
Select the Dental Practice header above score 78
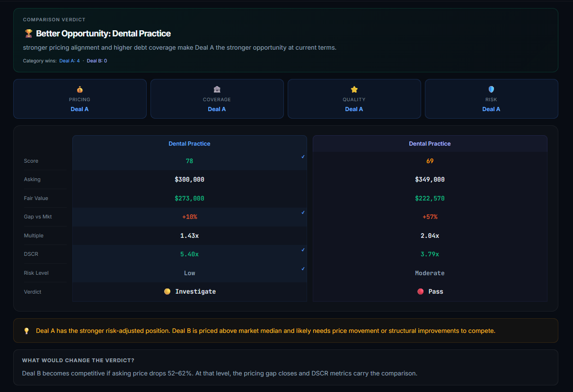pos(189,144)
